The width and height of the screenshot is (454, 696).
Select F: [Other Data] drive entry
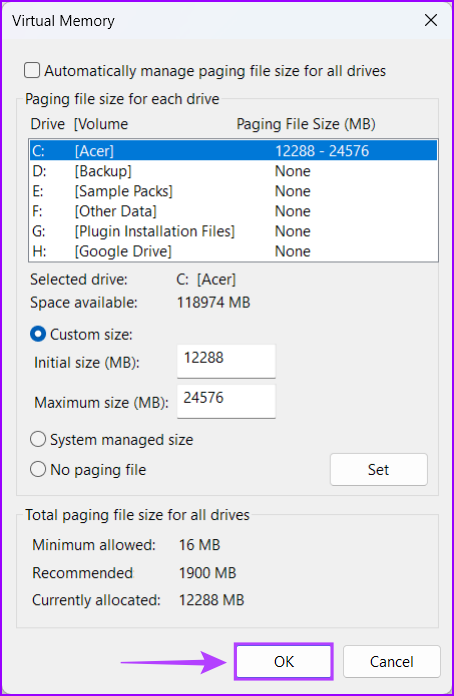[x=233, y=211]
